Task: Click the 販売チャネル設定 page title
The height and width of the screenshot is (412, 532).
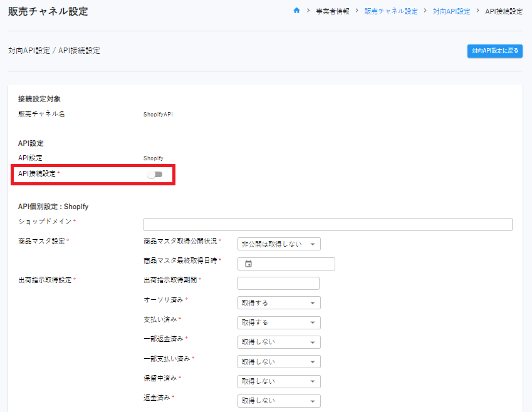Action: tap(48, 11)
